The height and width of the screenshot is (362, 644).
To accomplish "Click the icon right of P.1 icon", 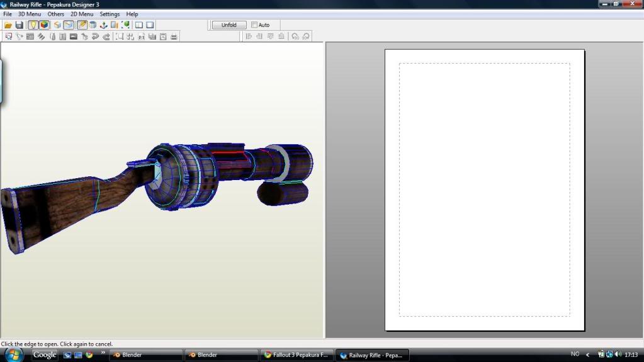I will (x=152, y=37).
